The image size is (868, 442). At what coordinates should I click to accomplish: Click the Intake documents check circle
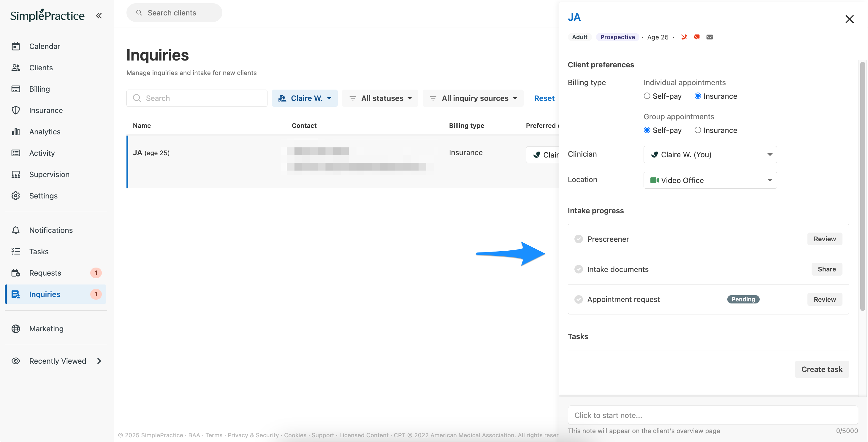579,269
